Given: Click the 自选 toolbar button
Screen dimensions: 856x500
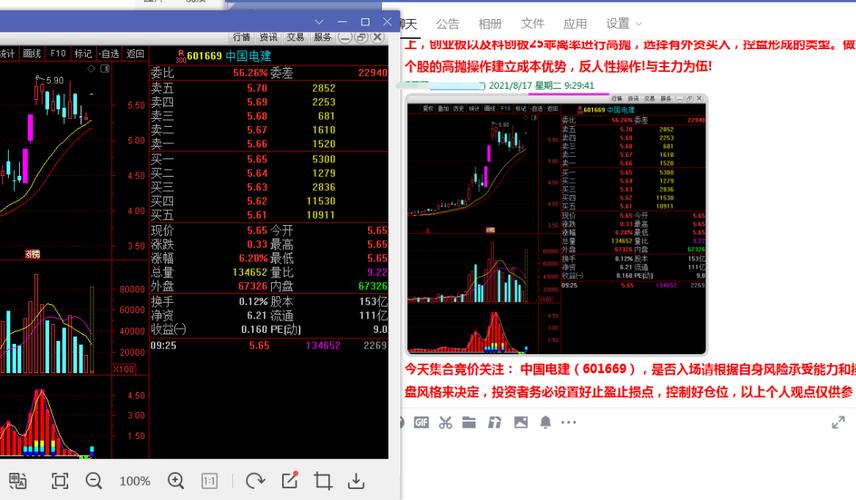Looking at the screenshot, I should (x=109, y=53).
